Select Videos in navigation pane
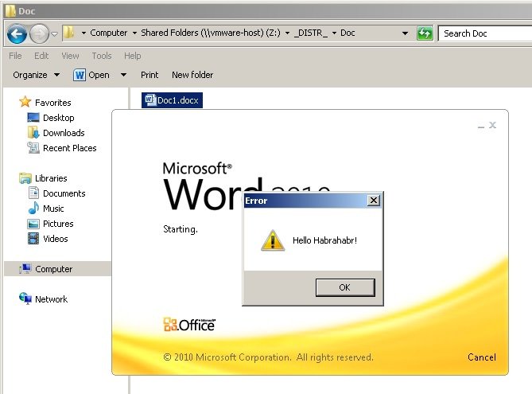 point(56,239)
